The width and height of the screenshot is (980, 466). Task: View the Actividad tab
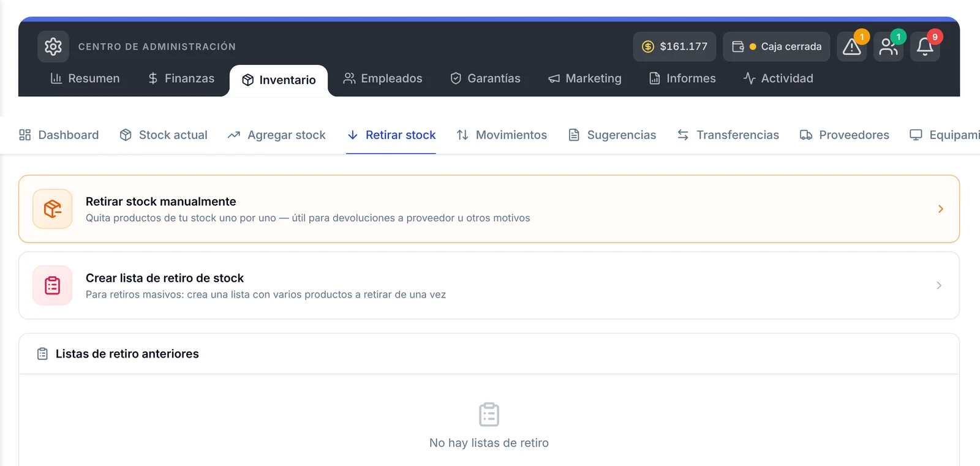(x=778, y=78)
